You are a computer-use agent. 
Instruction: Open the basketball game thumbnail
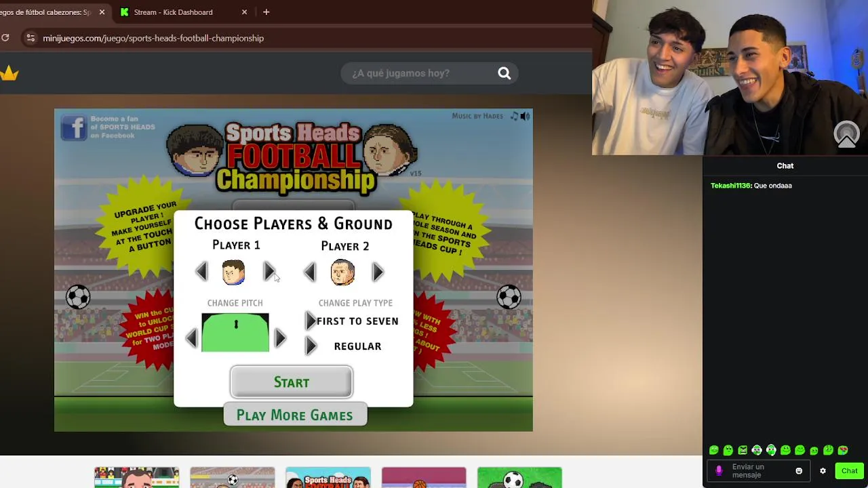point(424,477)
